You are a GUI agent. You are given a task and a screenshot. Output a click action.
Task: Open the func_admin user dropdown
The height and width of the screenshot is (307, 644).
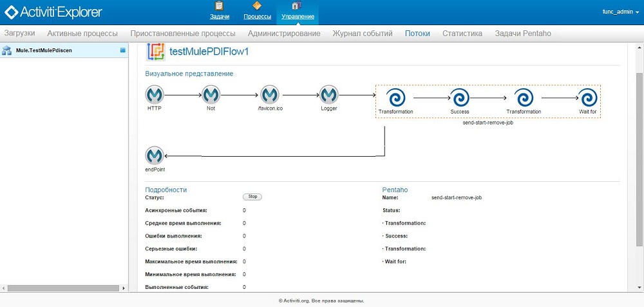(x=617, y=12)
